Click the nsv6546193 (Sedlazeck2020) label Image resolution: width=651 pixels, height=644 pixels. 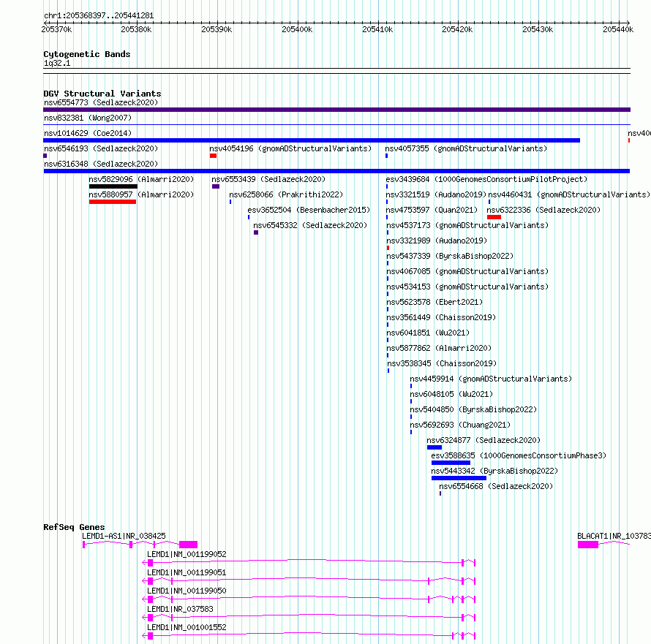coord(101,148)
